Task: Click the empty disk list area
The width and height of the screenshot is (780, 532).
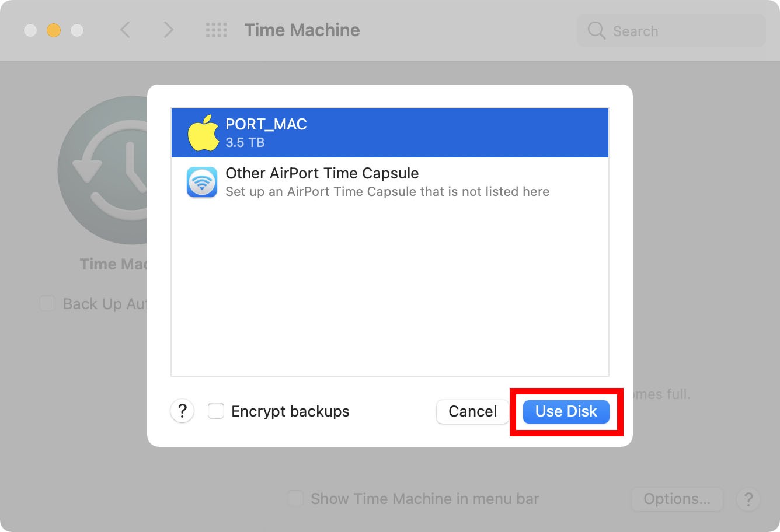Action: tap(390, 292)
